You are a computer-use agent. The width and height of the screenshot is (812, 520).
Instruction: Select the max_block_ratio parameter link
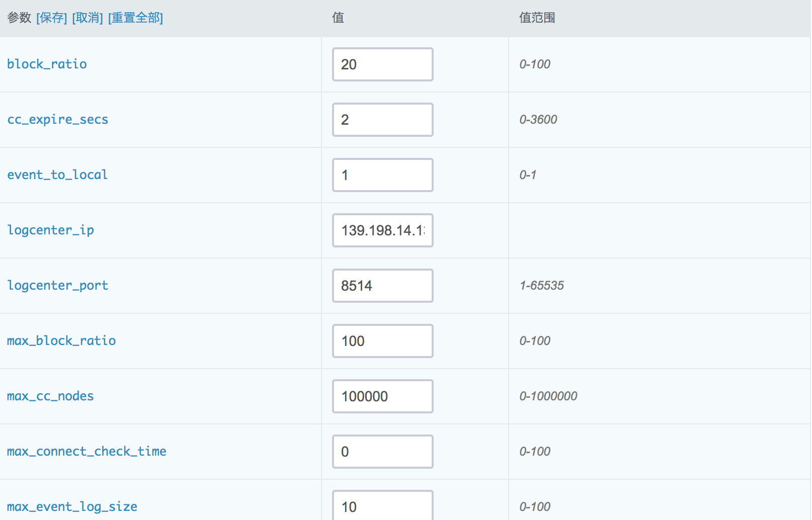pos(61,341)
